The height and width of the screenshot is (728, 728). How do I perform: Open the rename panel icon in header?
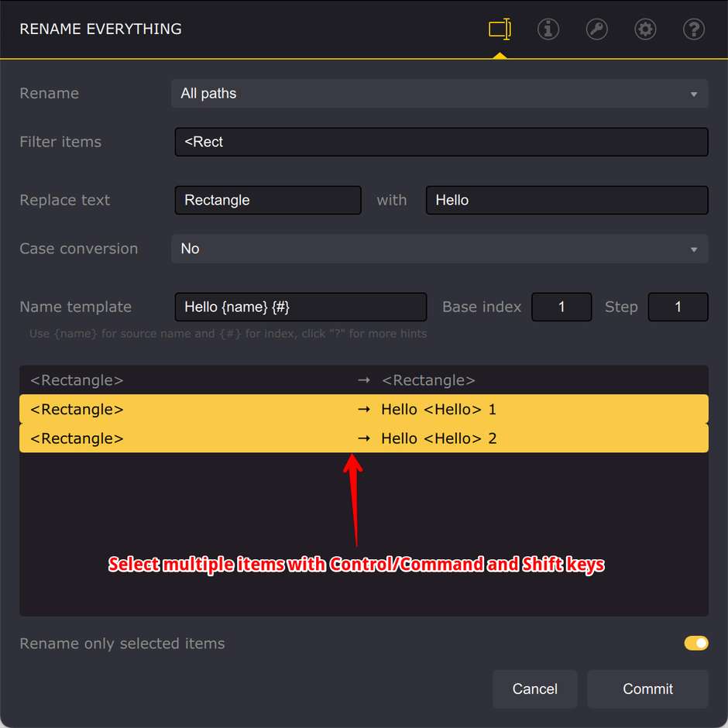(500, 29)
